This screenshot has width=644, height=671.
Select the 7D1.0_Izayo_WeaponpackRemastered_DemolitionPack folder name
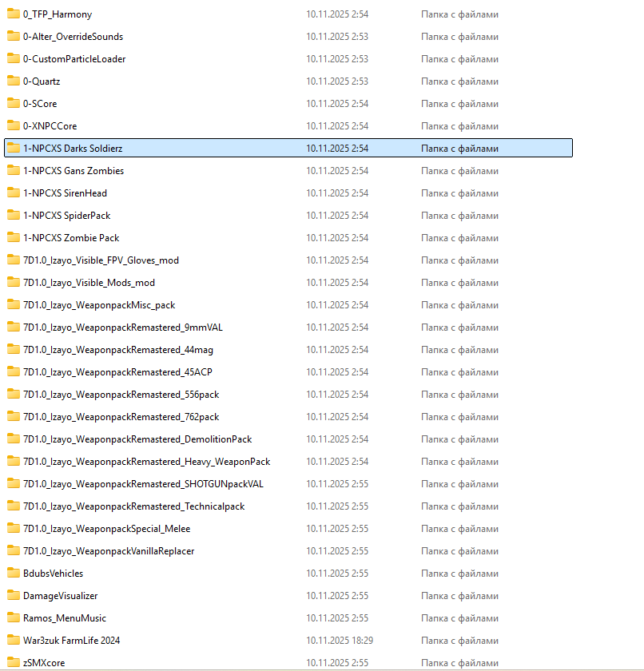pyautogui.click(x=137, y=439)
